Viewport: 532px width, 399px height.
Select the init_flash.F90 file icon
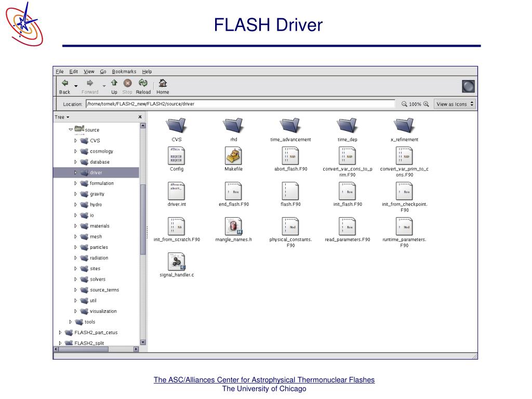pyautogui.click(x=348, y=191)
